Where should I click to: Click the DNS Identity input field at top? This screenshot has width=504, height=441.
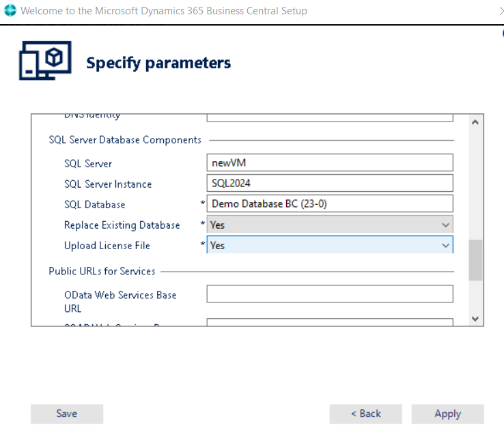tap(330, 117)
